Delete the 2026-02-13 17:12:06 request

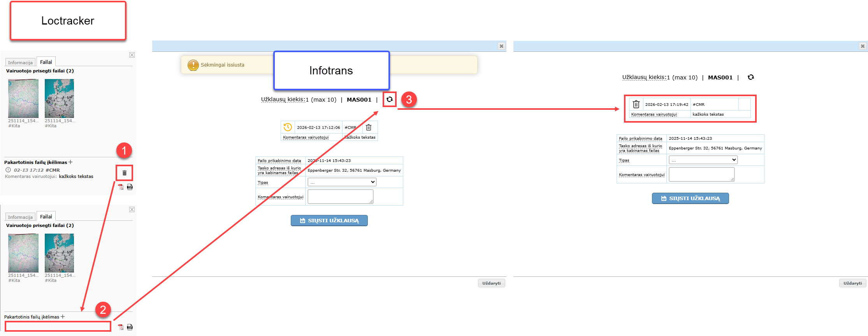click(369, 127)
